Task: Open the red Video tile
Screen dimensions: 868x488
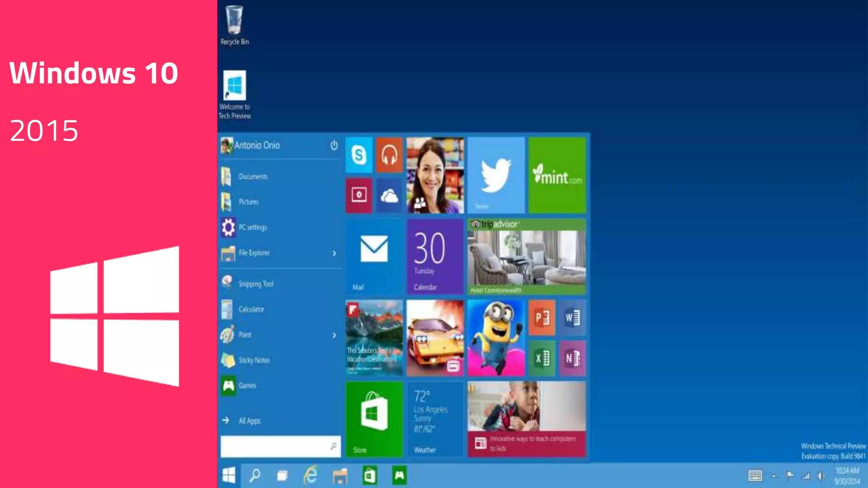Action: [x=359, y=195]
